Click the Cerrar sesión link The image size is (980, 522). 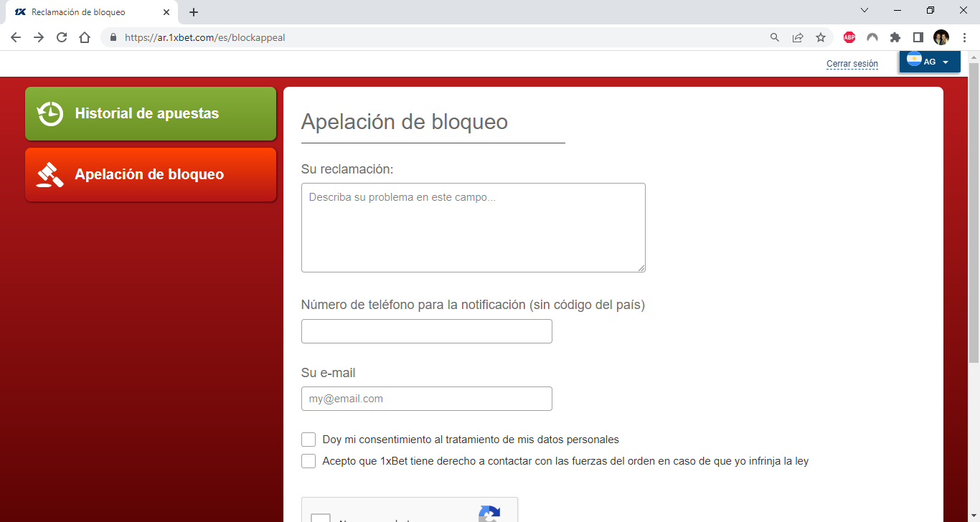point(852,64)
